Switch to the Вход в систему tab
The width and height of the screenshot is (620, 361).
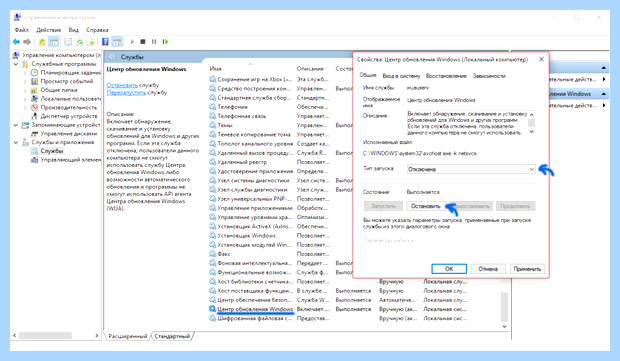(401, 76)
